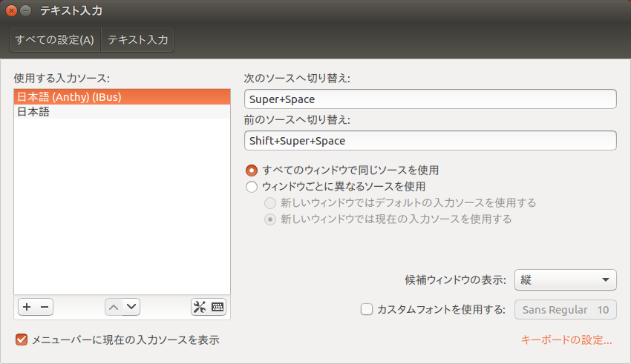Move selected input source up with arrow
Image resolution: width=631 pixels, height=364 pixels.
[113, 306]
